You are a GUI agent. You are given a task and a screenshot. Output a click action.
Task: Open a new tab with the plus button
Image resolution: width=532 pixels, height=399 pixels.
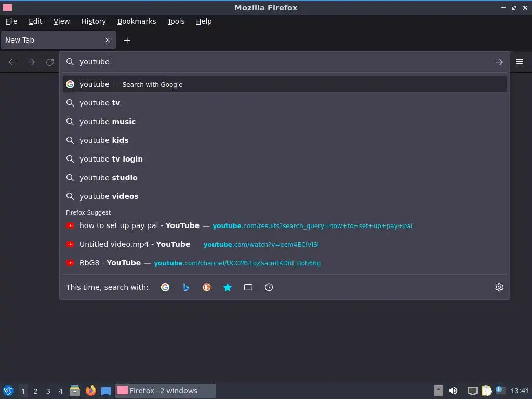[127, 41]
